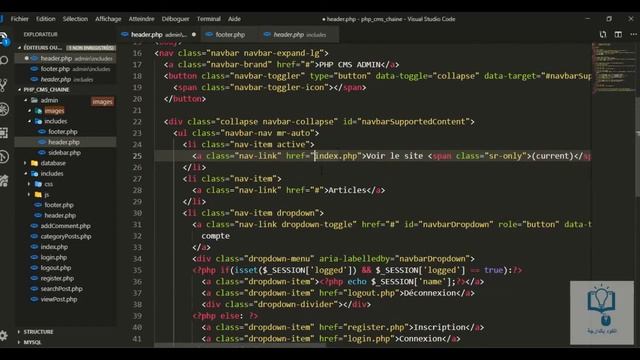The width and height of the screenshot is (640, 360).
Task: Open the Déboguer menu
Action: point(176,19)
